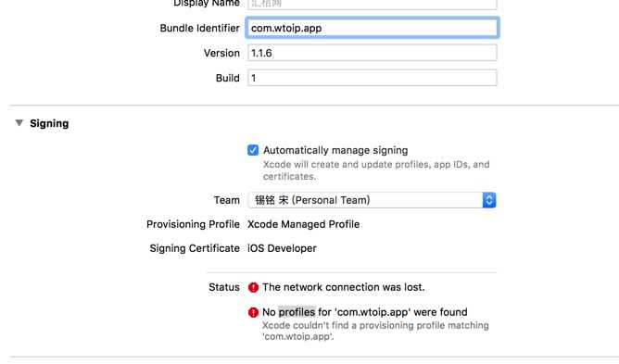Click the network connection lost error icon
This screenshot has height=364, width=619.
253,287
